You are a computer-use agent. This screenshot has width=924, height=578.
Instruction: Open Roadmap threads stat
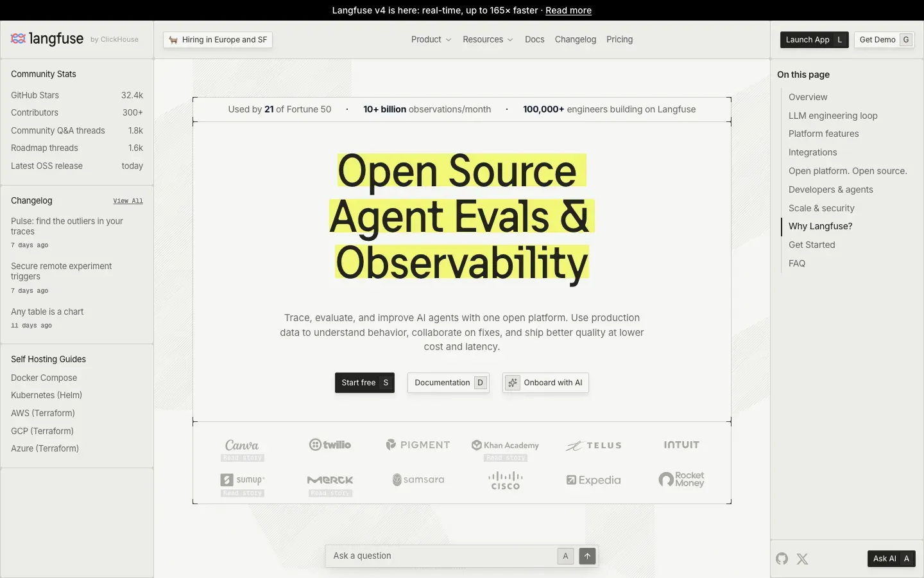(x=77, y=148)
